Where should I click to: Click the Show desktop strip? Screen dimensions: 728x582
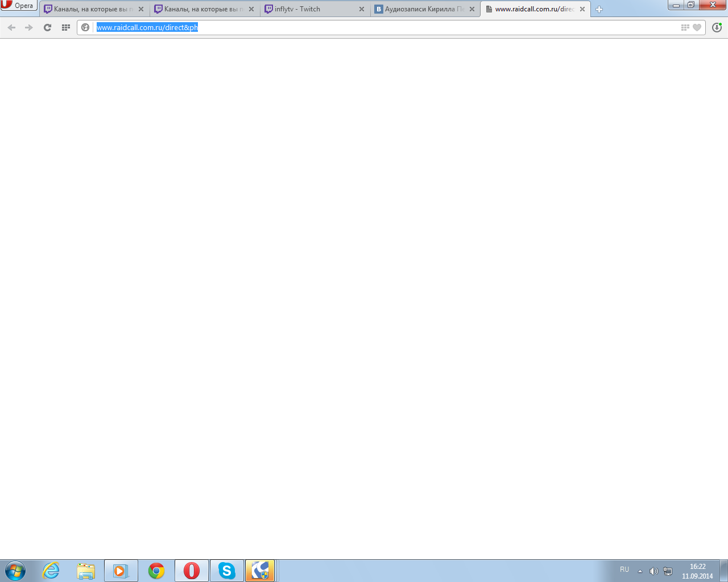coord(724,571)
